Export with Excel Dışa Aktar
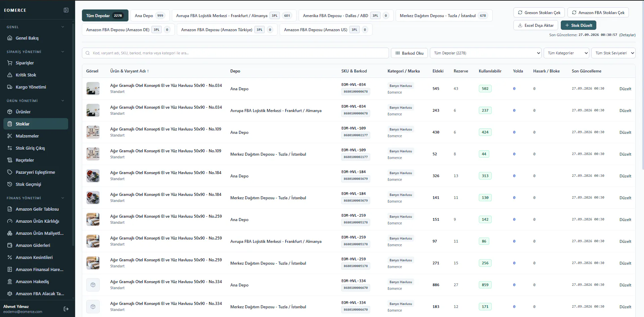Screen dimensions: 644x317 pos(536,25)
